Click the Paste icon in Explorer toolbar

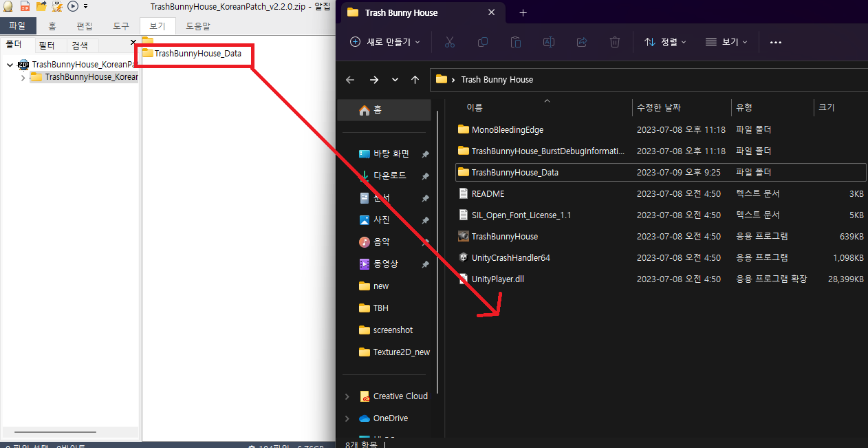pyautogui.click(x=516, y=42)
